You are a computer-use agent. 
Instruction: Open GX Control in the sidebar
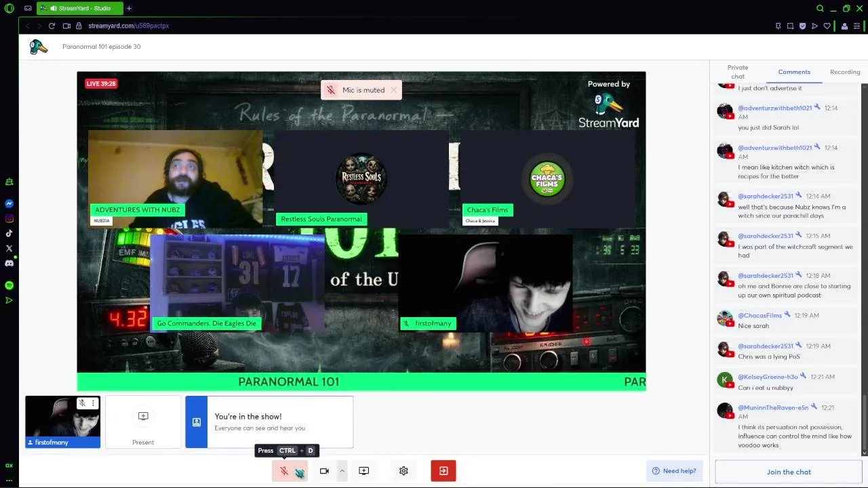pyautogui.click(x=9, y=182)
